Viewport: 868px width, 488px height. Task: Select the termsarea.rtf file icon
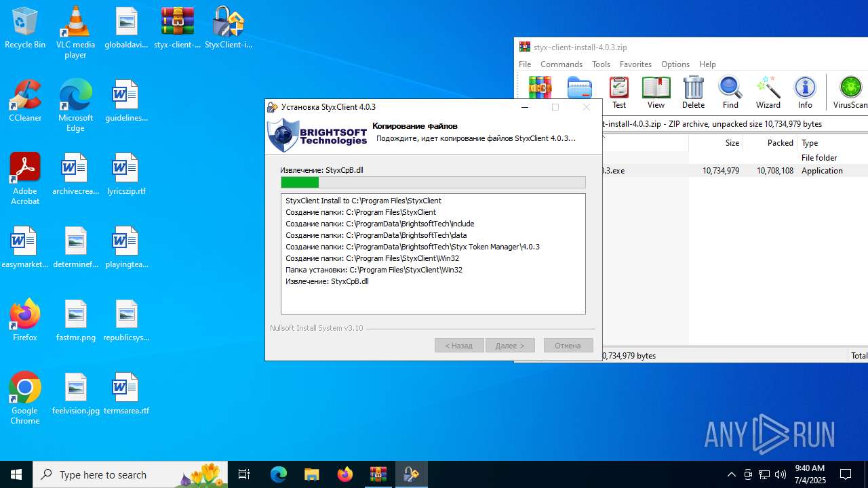click(126, 394)
